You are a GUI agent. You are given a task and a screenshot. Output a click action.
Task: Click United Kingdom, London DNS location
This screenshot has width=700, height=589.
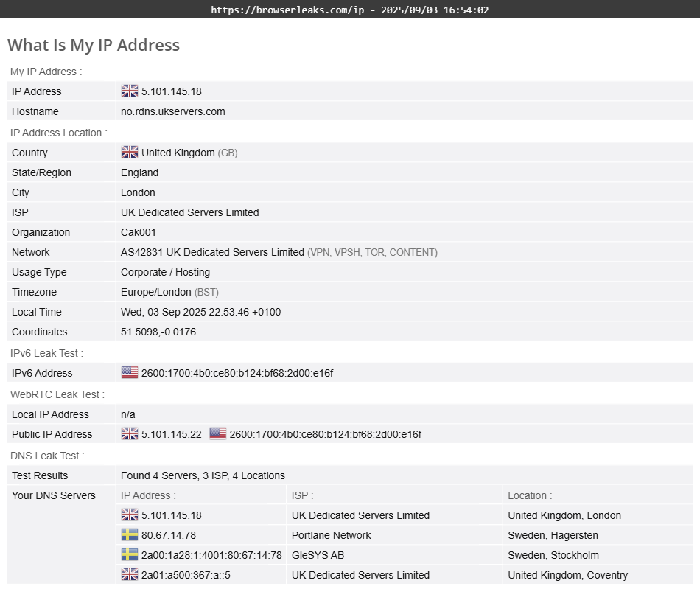(x=564, y=515)
